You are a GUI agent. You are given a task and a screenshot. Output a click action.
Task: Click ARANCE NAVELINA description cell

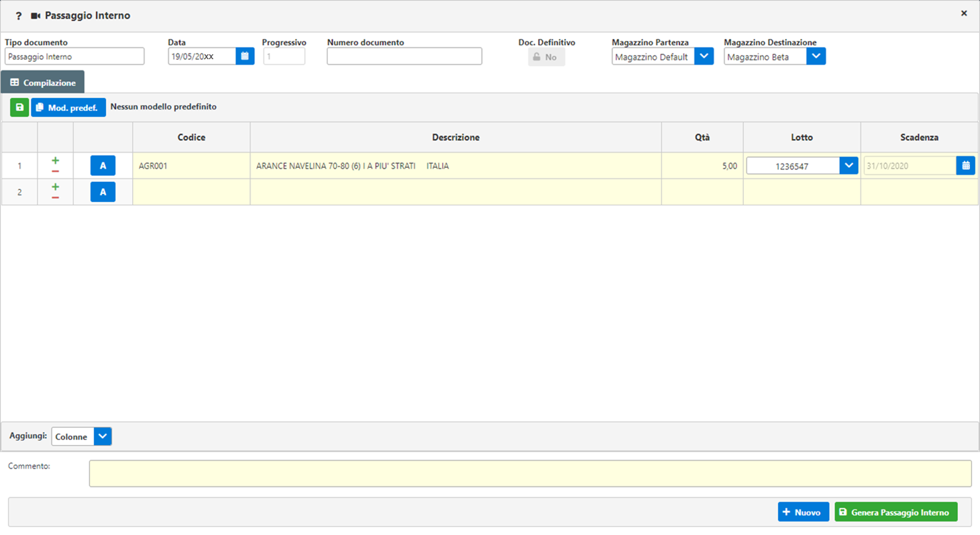pyautogui.click(x=455, y=165)
